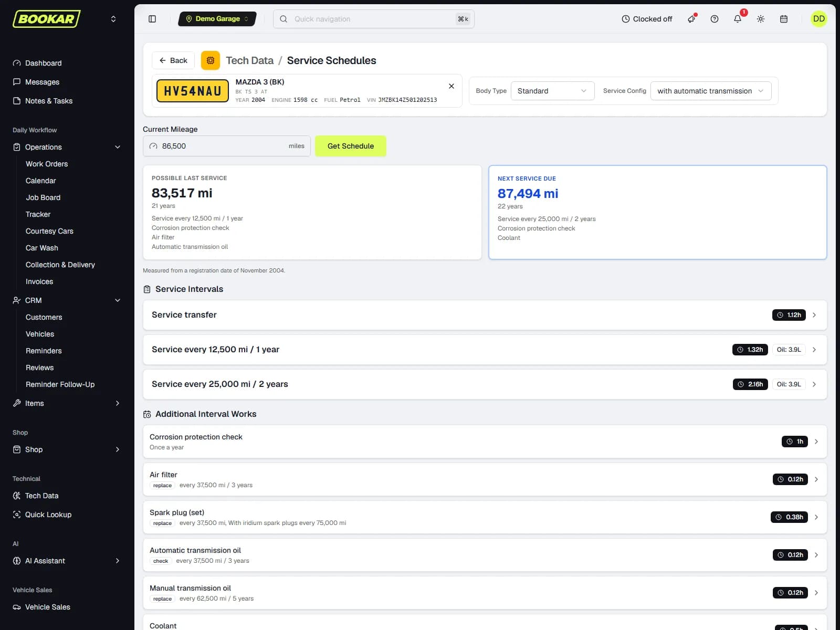840x630 pixels.
Task: Switch garage via Demo Garage selector
Action: [217, 19]
